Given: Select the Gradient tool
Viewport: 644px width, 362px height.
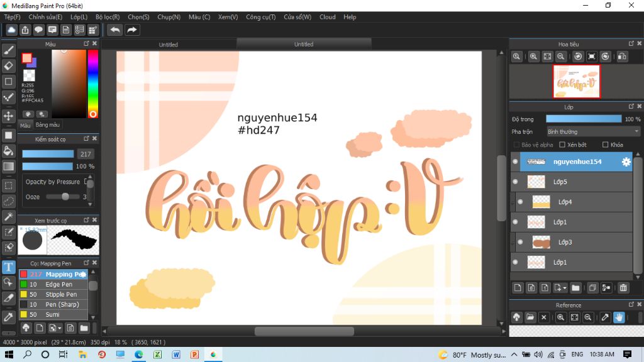Looking at the screenshot, I should (x=9, y=166).
